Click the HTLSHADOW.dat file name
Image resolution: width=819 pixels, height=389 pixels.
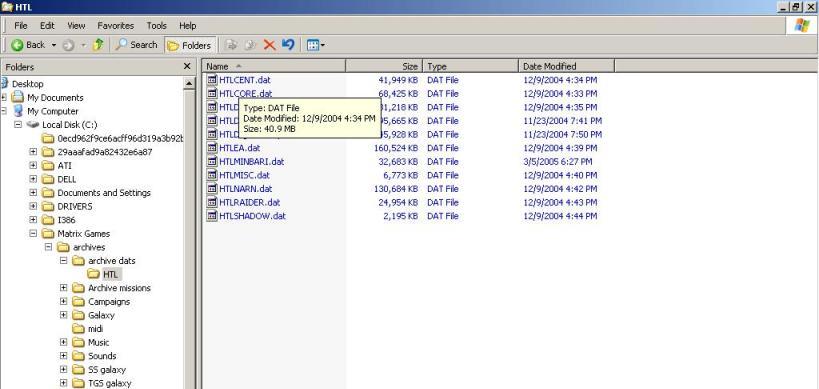point(253,216)
